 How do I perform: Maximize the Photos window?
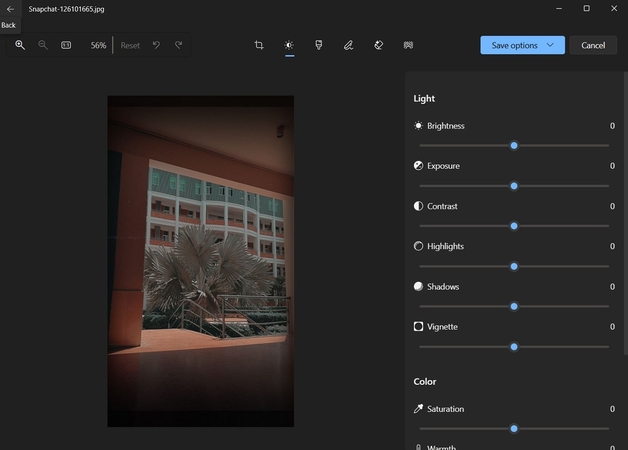[586, 8]
